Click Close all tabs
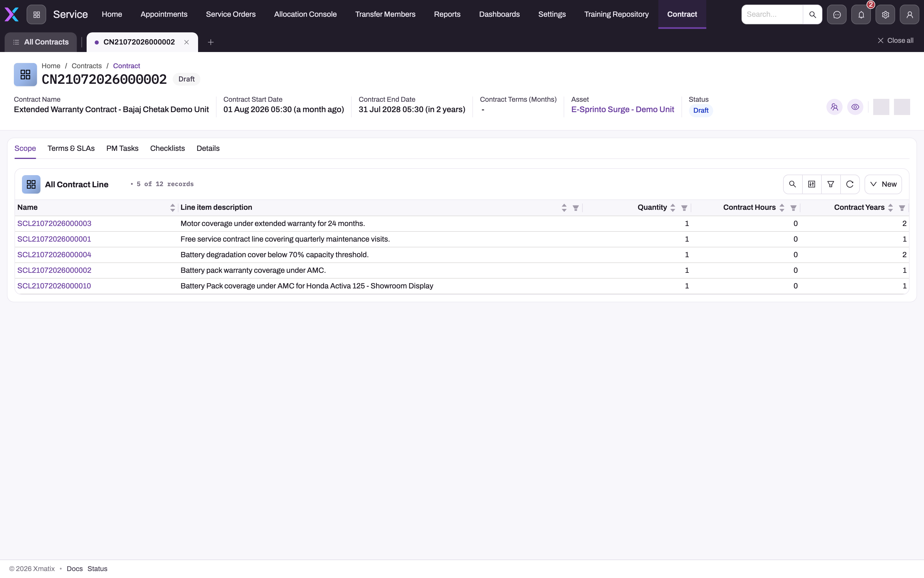The image size is (924, 578). (895, 40)
